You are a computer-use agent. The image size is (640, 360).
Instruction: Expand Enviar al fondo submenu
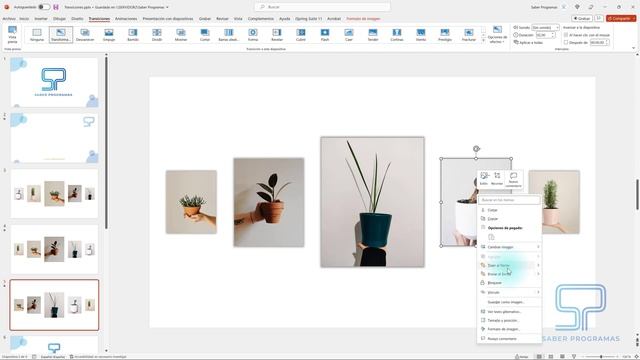(x=510, y=274)
